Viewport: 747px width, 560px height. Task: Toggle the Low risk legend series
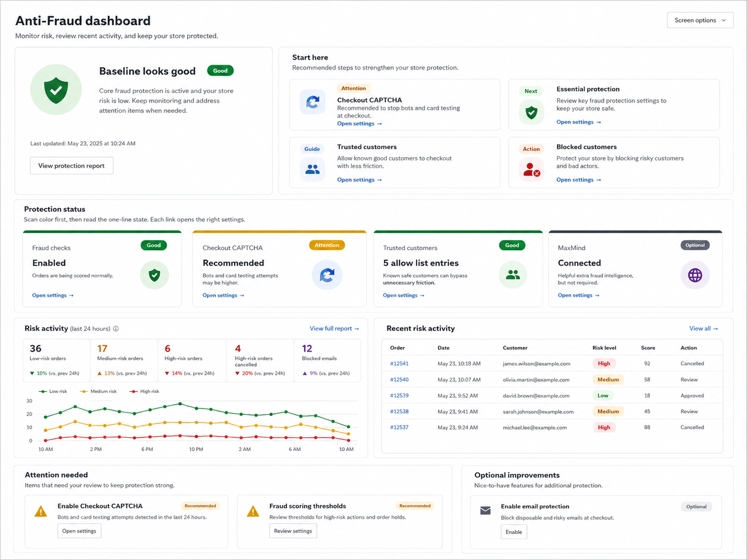53,391
